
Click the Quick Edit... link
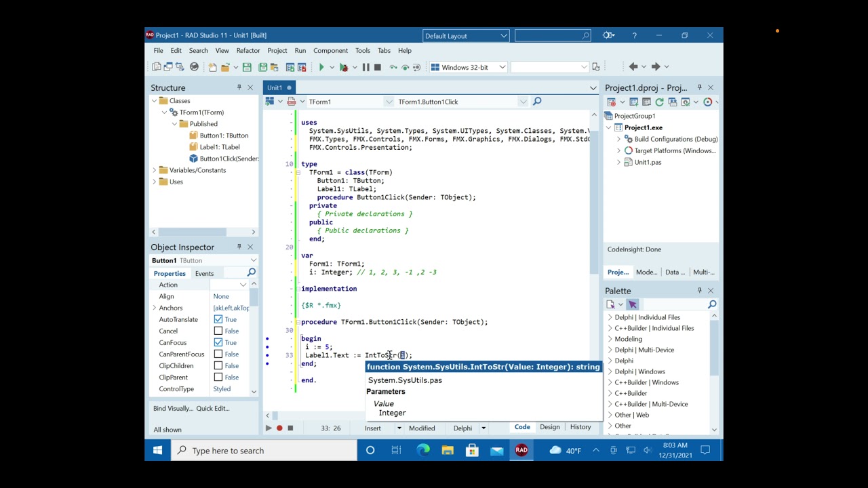tap(213, 409)
